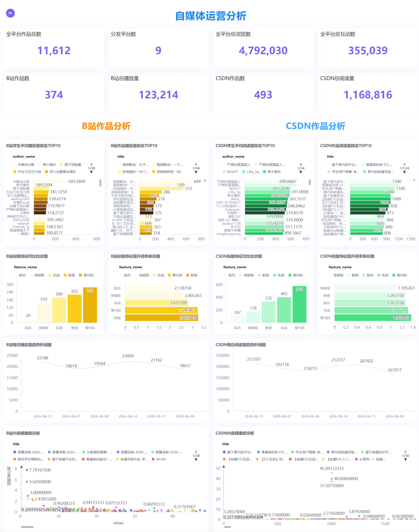
Task: Click vertical scrollbar in CSDN学生平均阅读量排名TOP10
Action: [310, 182]
